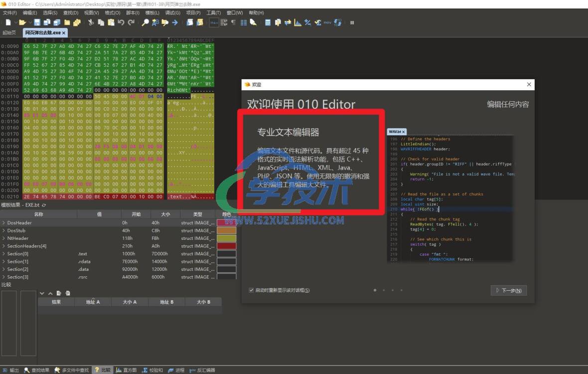
Task: Click the 名称 column header in template results
Action: click(39, 214)
